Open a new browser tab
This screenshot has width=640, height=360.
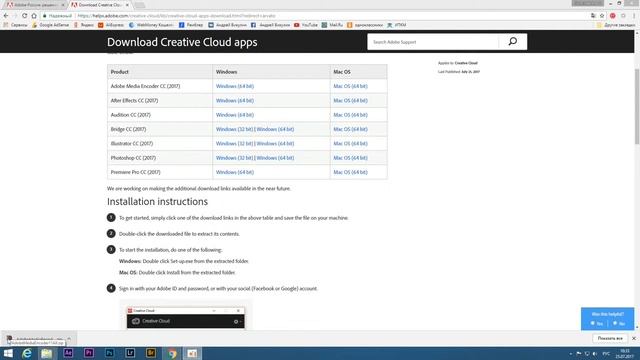pyautogui.click(x=140, y=5)
